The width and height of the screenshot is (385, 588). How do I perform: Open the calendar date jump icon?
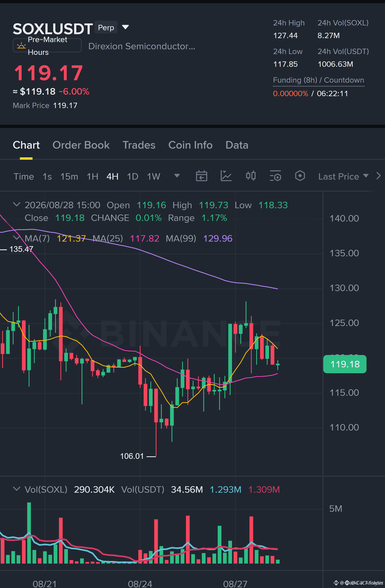click(x=201, y=176)
